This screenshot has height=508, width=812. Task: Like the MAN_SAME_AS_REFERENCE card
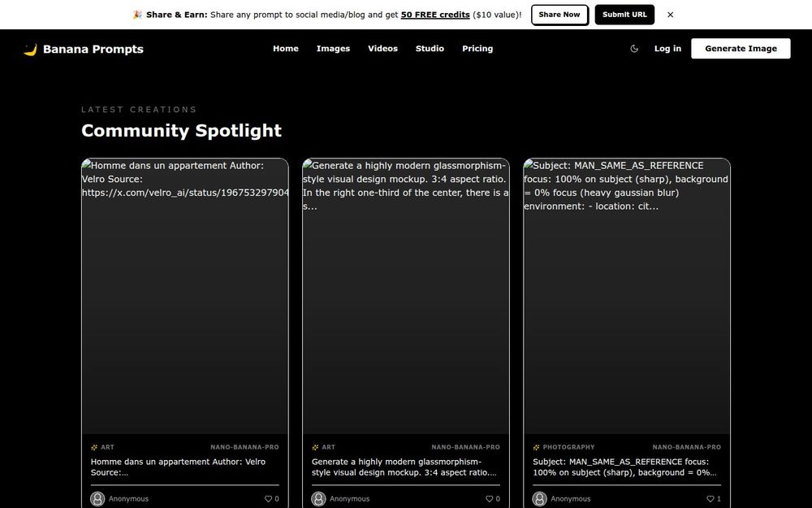[x=710, y=499]
